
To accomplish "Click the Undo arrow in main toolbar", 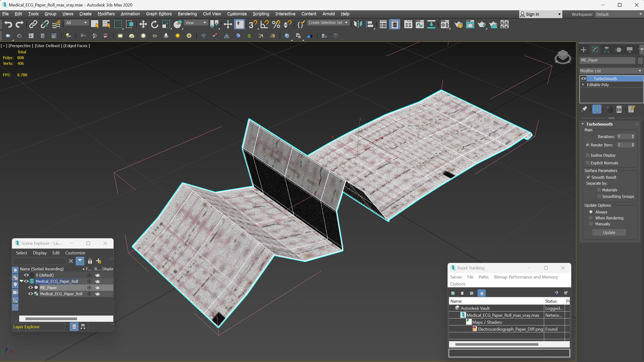I will tap(8, 24).
